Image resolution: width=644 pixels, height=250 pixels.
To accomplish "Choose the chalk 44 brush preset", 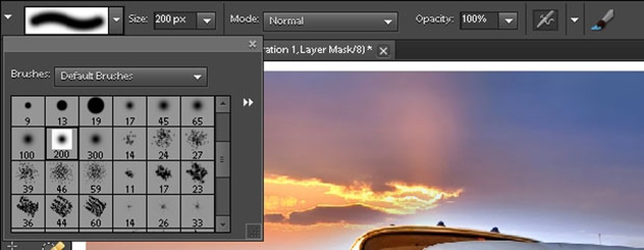I will click(62, 211).
